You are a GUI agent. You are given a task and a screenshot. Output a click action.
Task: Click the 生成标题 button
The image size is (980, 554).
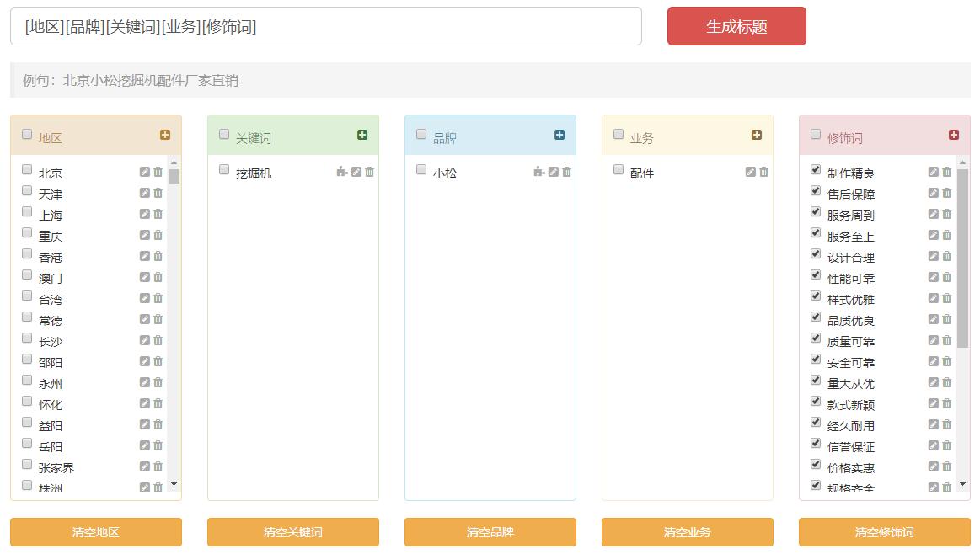click(x=736, y=26)
